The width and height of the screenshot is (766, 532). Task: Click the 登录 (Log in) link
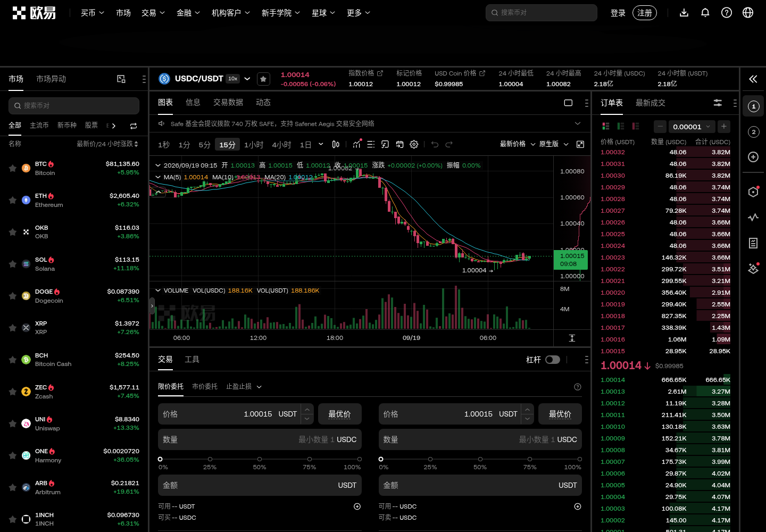tap(618, 13)
